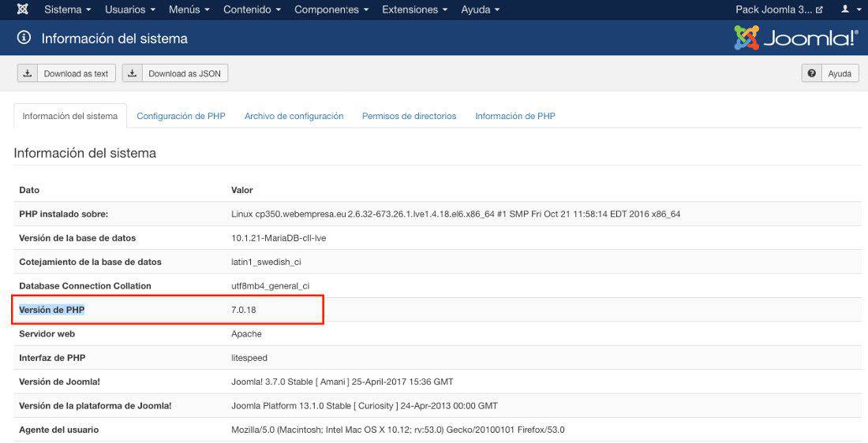The image size is (868, 443).
Task: Click the Linux cp350.webempresa.eu value
Action: point(455,214)
